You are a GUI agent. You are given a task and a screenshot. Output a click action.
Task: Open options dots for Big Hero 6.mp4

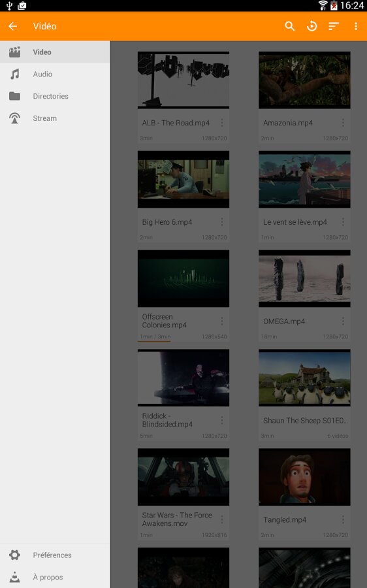[x=222, y=222]
